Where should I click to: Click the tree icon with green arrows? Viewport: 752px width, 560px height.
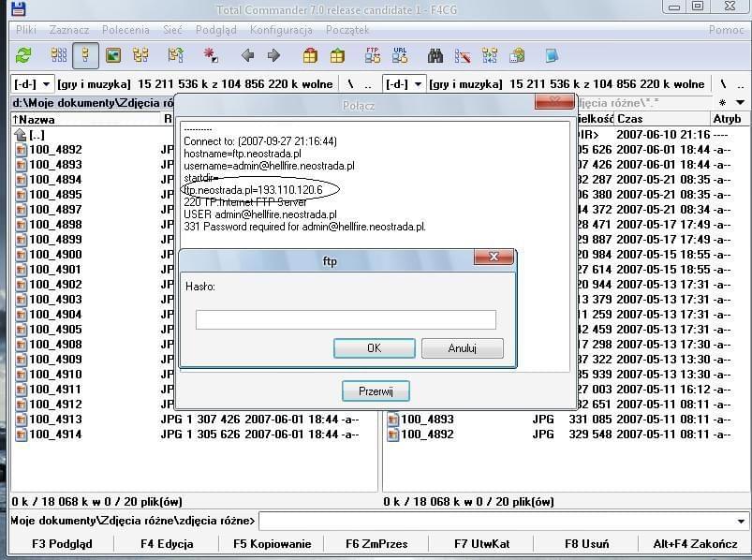coord(175,55)
